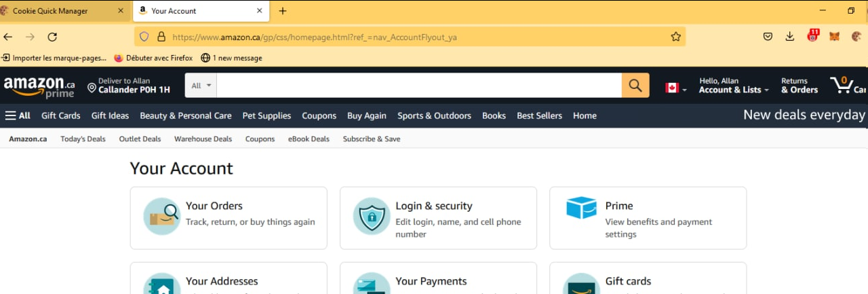Image resolution: width=868 pixels, height=294 pixels.
Task: Open the Pocket save icon
Action: point(768,37)
